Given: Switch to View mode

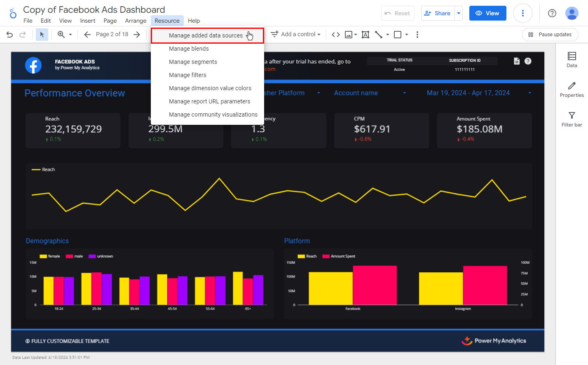Looking at the screenshot, I should coord(487,13).
